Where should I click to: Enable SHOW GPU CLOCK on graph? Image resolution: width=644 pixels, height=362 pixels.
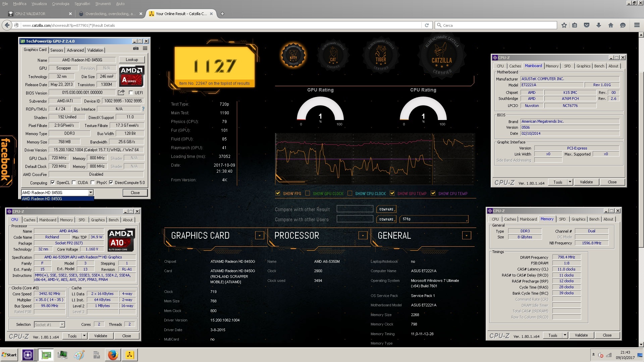point(308,193)
